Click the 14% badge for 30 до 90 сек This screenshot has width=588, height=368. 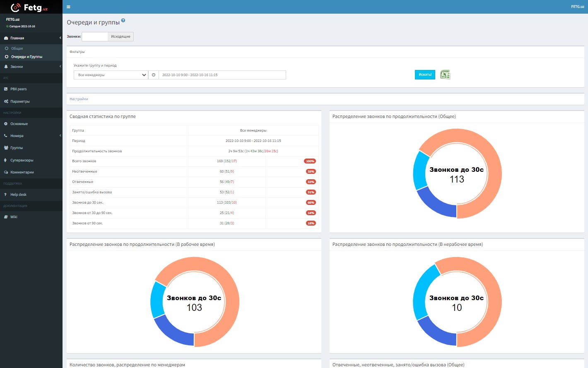pos(311,213)
